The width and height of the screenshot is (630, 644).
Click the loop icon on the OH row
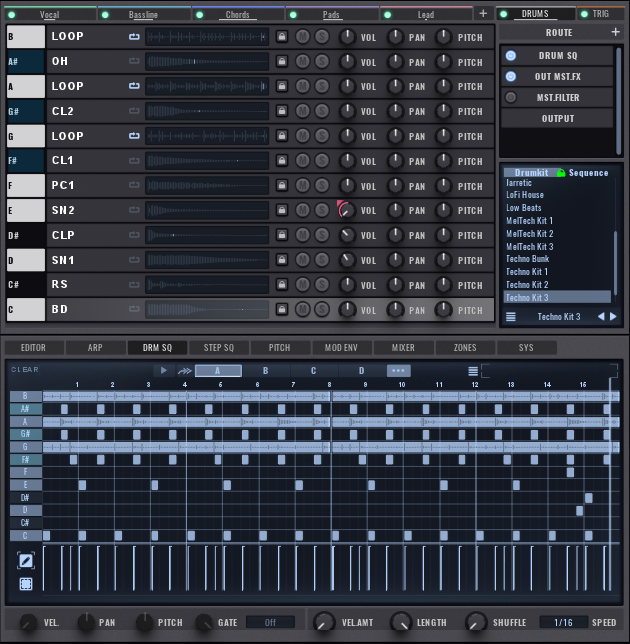pos(134,61)
